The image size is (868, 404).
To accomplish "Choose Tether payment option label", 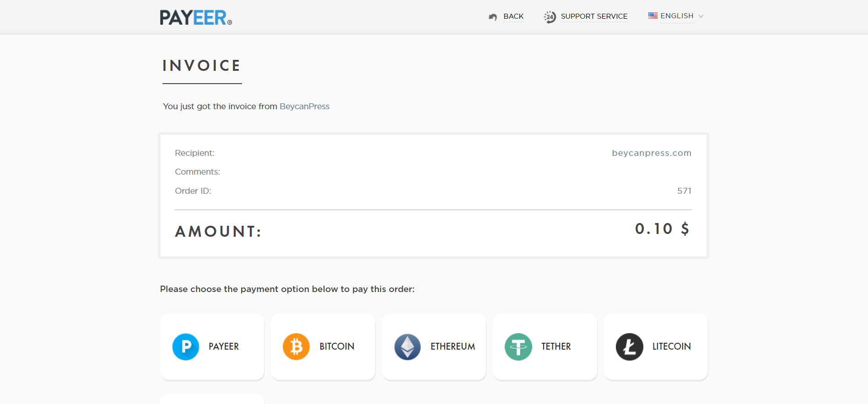I will (x=556, y=346).
